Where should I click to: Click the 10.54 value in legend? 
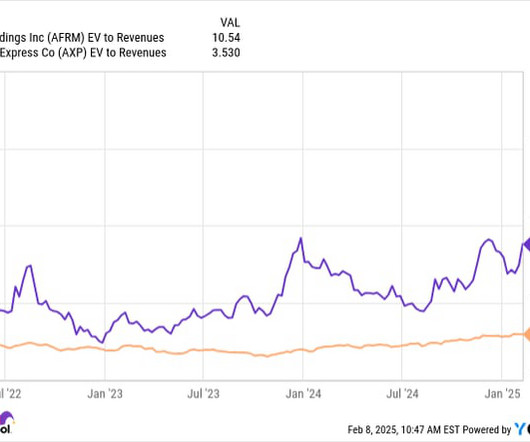click(226, 38)
